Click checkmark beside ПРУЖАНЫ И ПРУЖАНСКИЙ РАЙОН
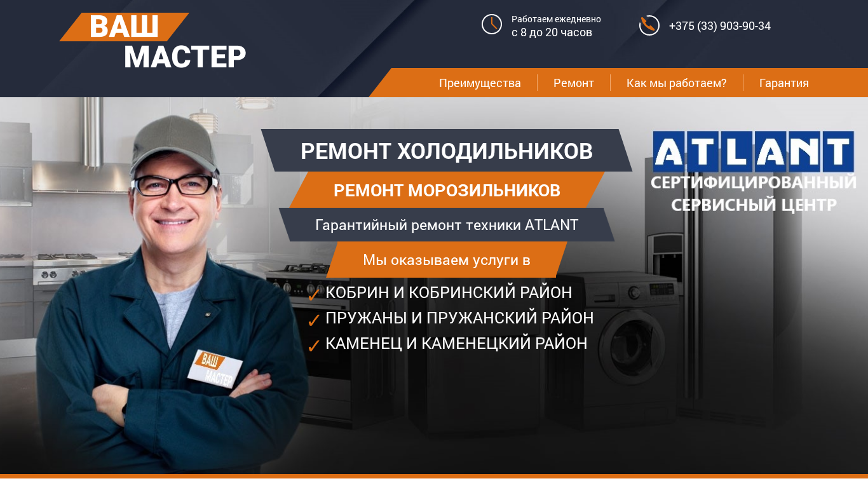Viewport: 868px width, 488px height. pyautogui.click(x=313, y=320)
